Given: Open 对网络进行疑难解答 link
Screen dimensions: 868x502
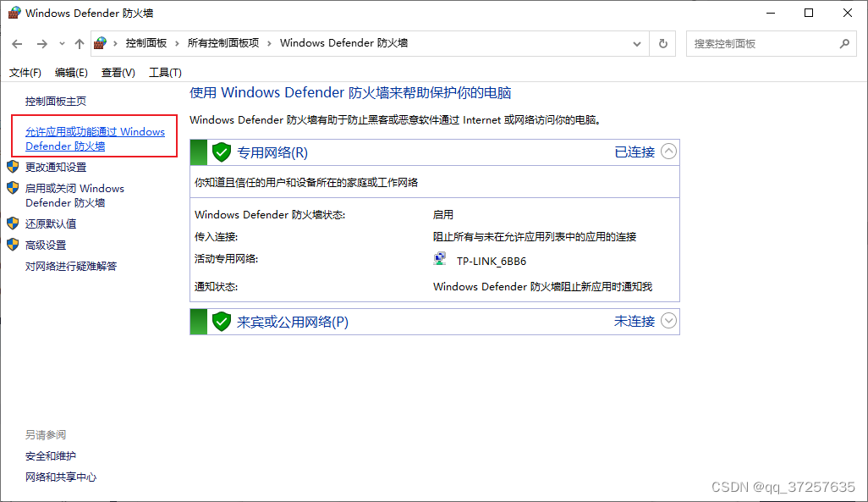Looking at the screenshot, I should [71, 267].
